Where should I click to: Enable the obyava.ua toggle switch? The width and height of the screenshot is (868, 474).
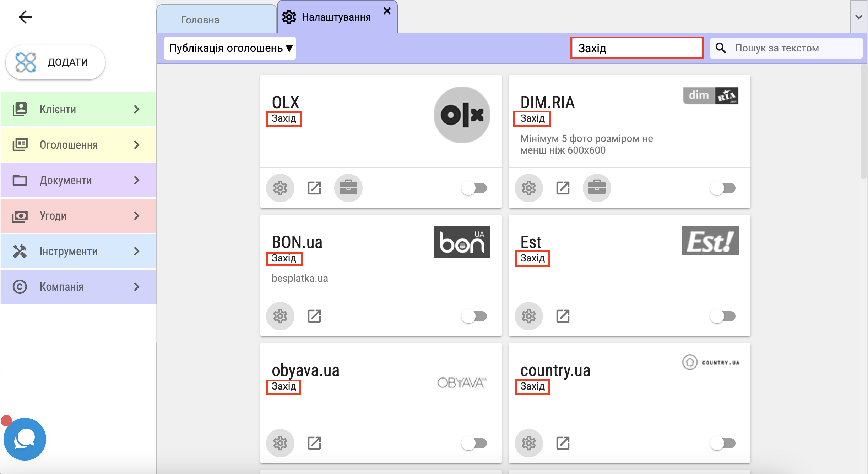pyautogui.click(x=474, y=443)
